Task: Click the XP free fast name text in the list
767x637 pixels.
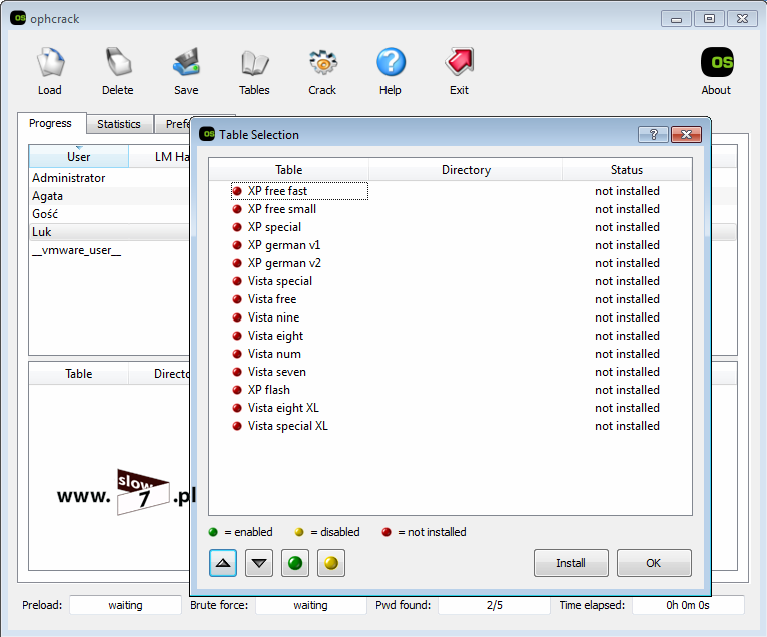Action: (x=277, y=191)
